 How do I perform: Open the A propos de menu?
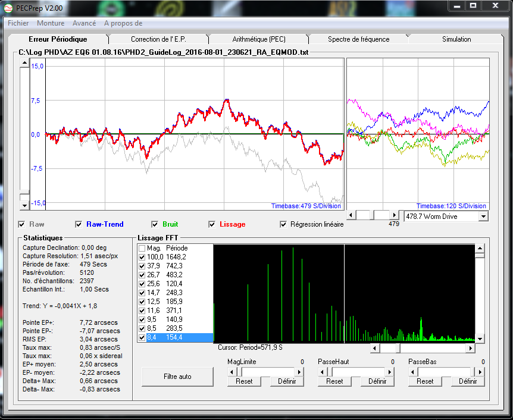click(x=123, y=23)
